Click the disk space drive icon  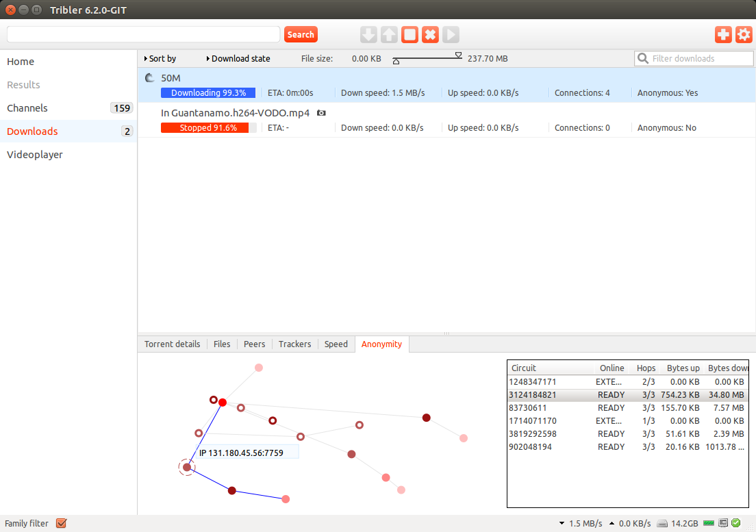point(662,523)
